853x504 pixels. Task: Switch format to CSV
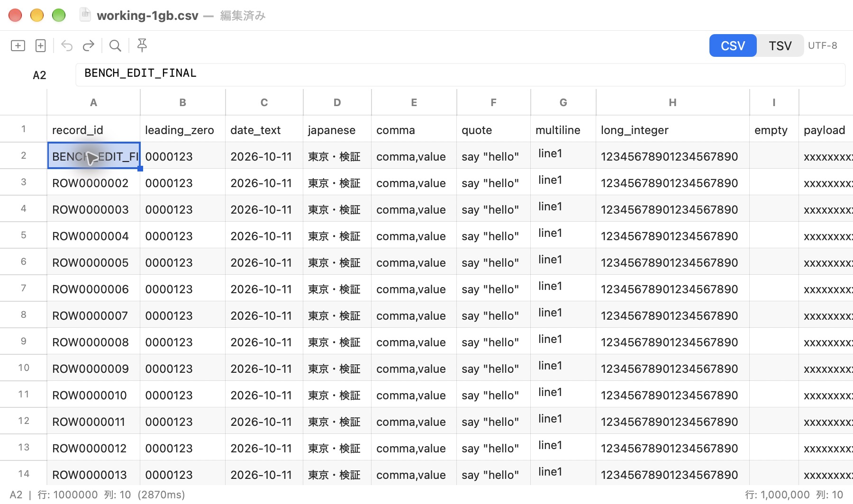[x=733, y=45]
